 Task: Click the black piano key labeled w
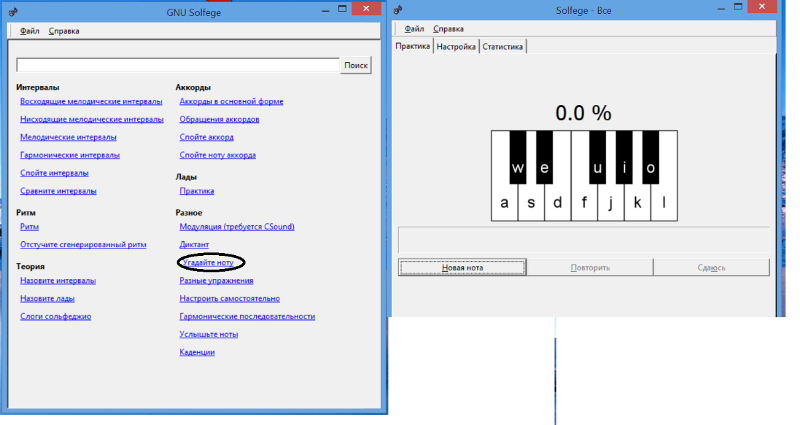(518, 157)
